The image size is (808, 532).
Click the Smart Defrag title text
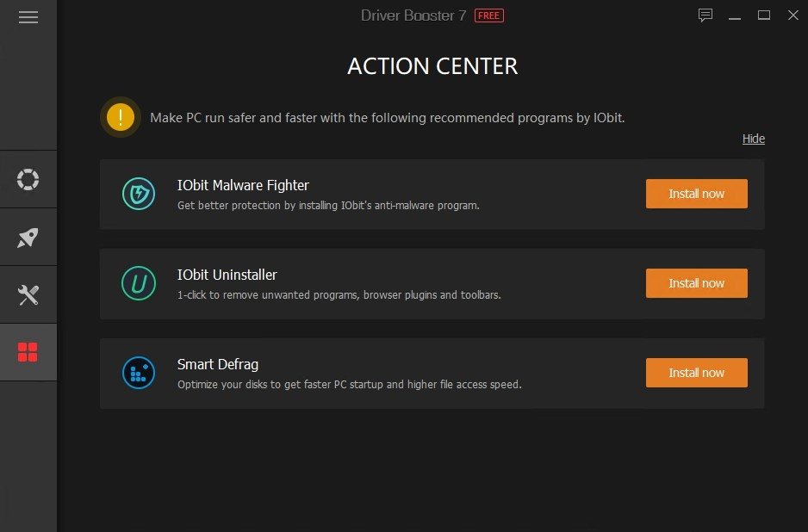(x=218, y=364)
